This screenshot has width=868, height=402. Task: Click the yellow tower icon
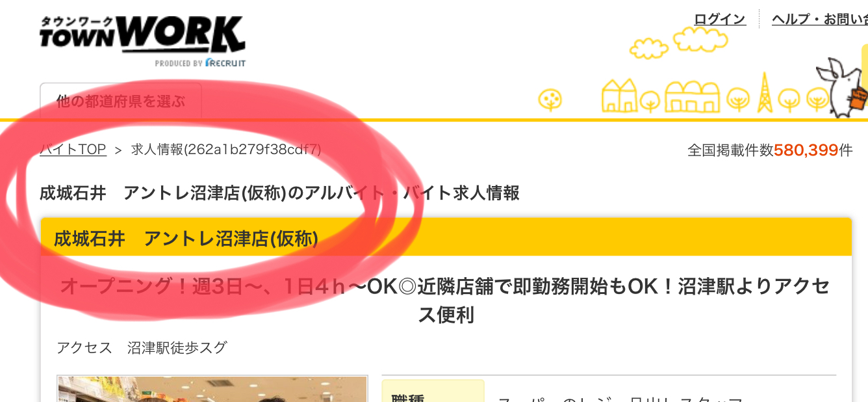click(x=765, y=93)
